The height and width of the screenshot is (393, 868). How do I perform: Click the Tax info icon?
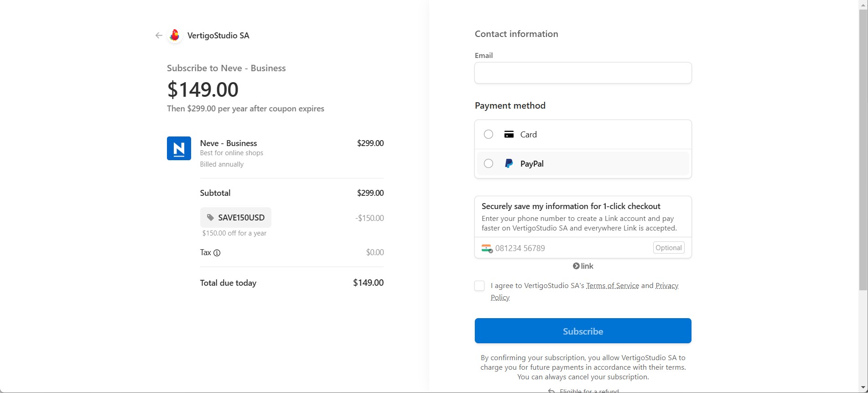[217, 253]
